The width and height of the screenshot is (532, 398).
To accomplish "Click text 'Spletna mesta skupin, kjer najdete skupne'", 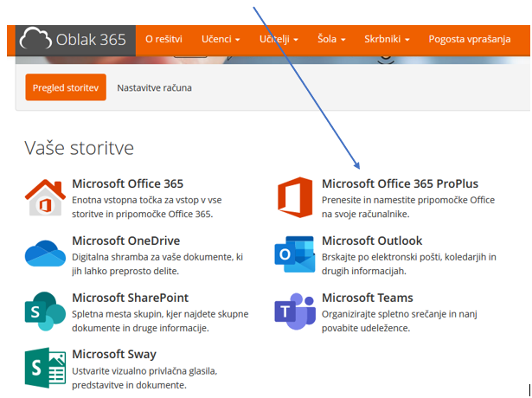I will pos(160,314).
